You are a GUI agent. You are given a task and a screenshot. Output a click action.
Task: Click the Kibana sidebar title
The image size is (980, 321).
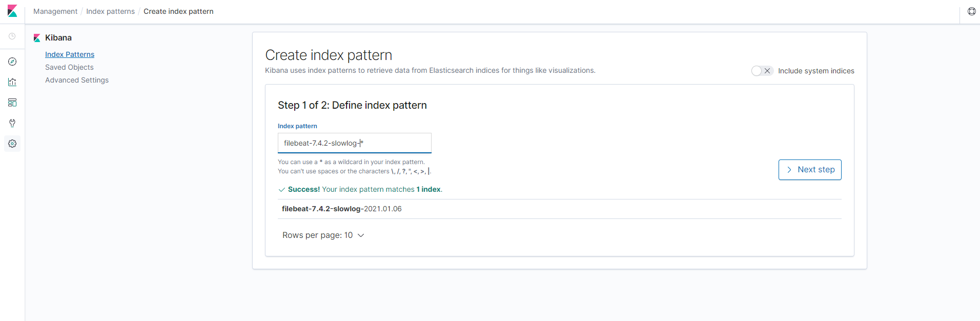(x=58, y=38)
